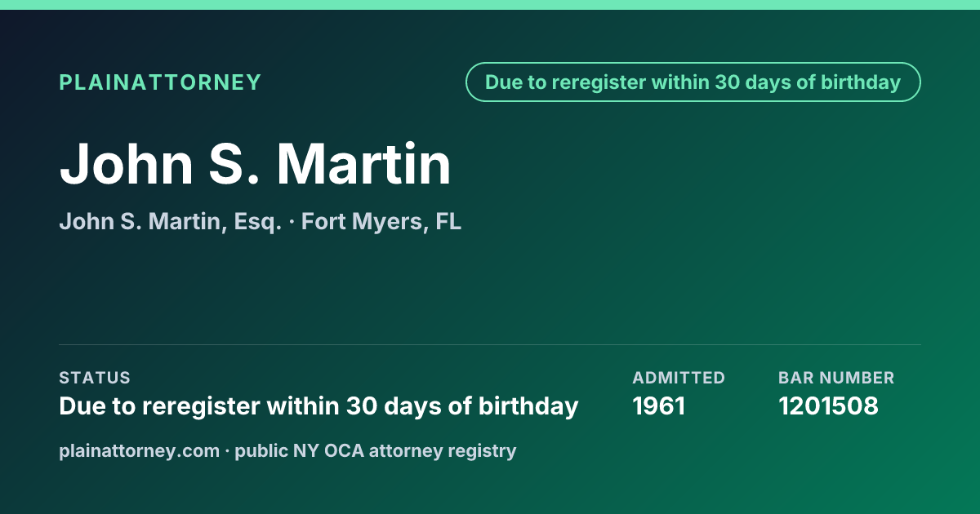Click the STATUS field label

[x=95, y=378]
